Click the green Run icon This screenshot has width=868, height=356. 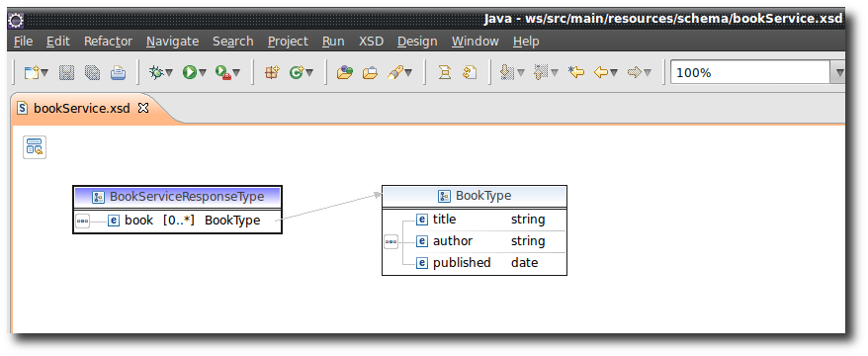190,72
